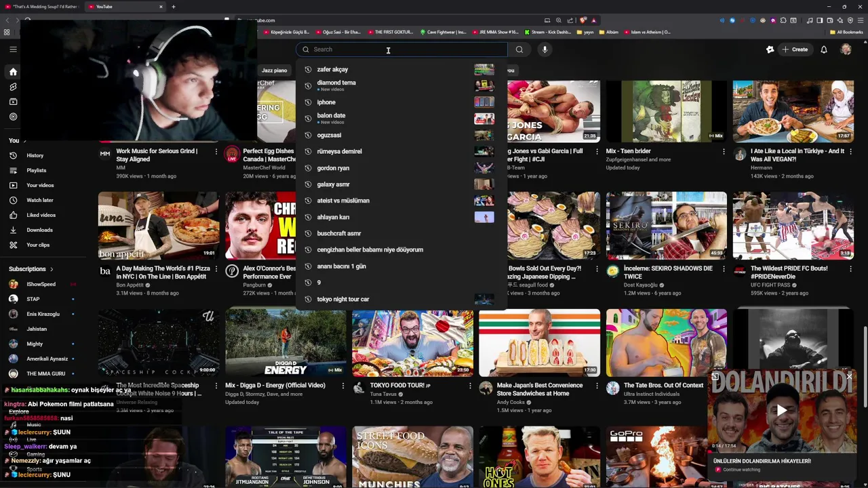Open UFC FIGHT PASS channel link
This screenshot has width=868, height=488.
tap(770, 285)
